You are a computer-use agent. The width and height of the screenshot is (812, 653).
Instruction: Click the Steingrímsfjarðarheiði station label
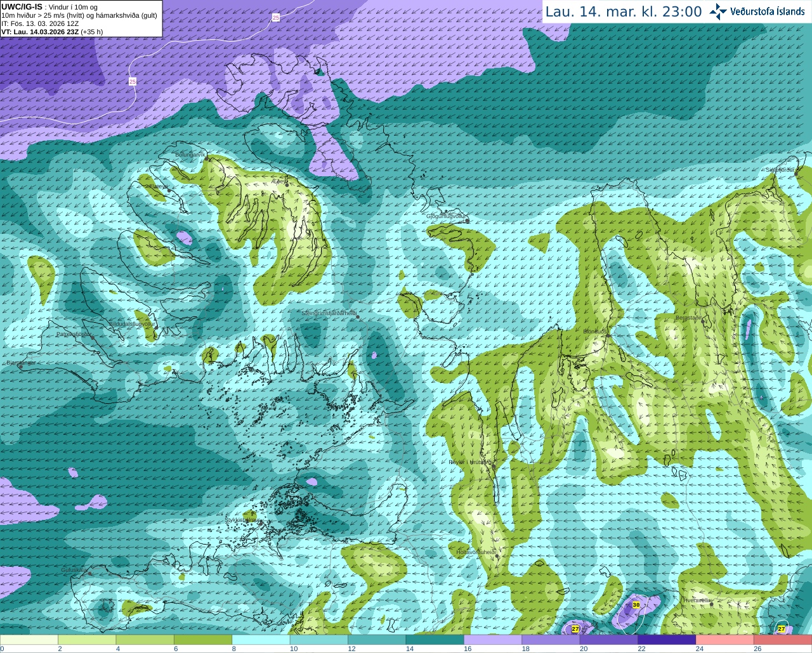[329, 313]
